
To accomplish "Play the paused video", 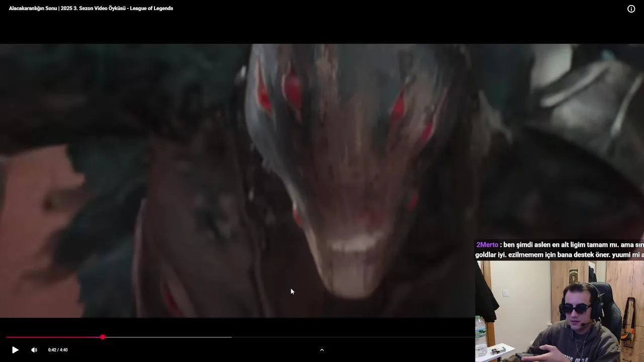I will 15,350.
